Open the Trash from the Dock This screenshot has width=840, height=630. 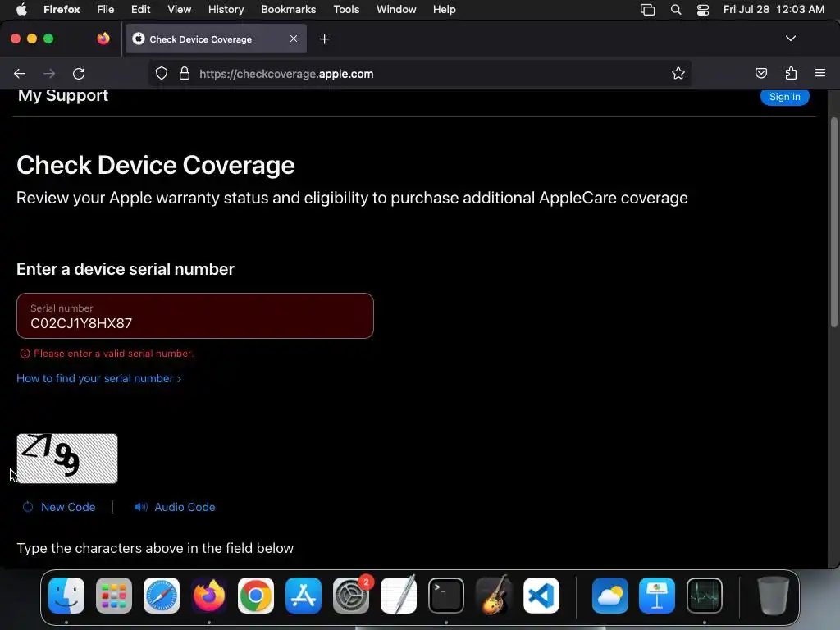point(773,596)
